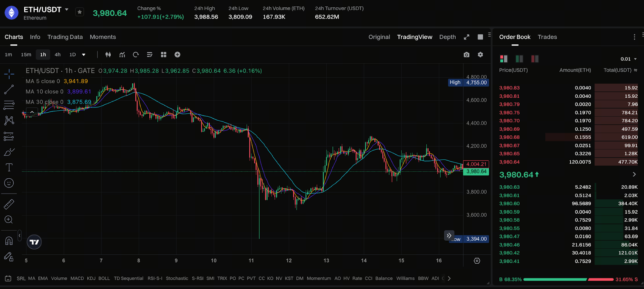Open order book more options menu
644x289 pixels.
(634, 37)
